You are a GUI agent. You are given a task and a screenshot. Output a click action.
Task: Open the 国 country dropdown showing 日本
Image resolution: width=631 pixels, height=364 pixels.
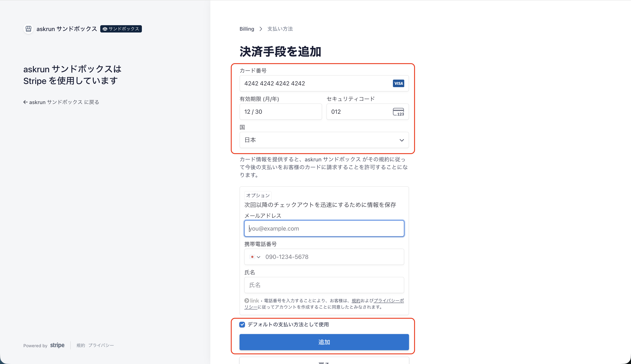point(324,140)
